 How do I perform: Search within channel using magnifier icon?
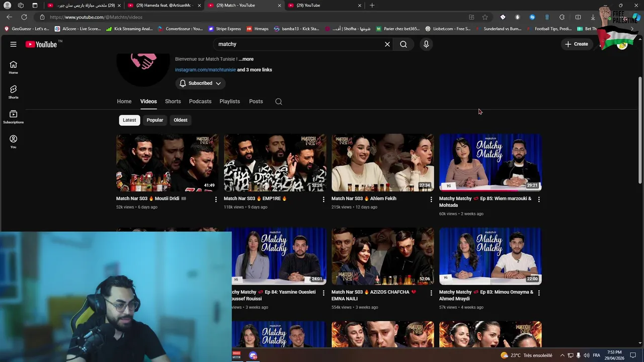279,102
